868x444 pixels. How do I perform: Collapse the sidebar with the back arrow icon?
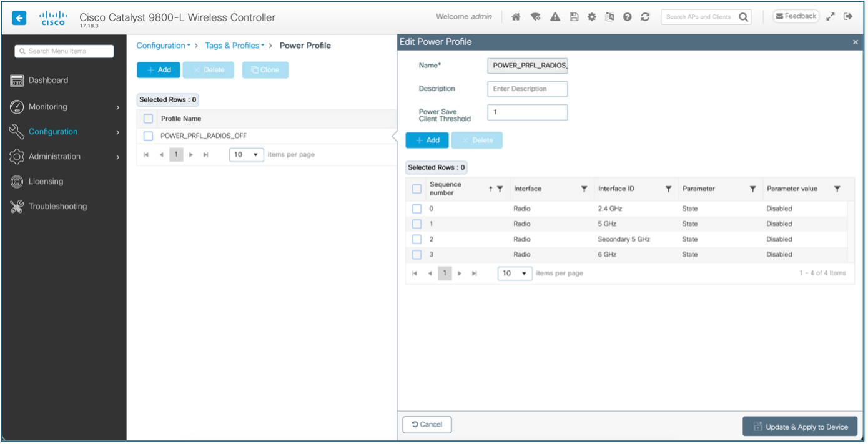click(x=19, y=18)
